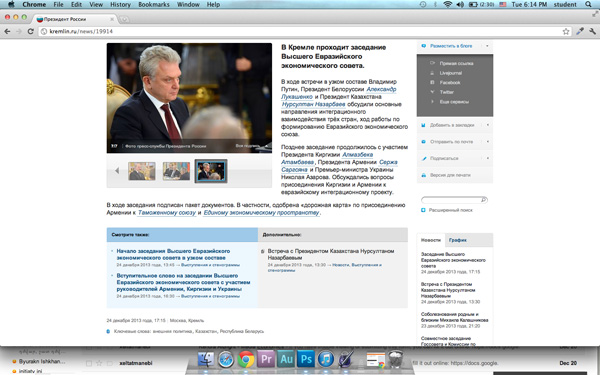The width and height of the screenshot is (600, 375).
Task: Open the File menu
Action: point(59,5)
